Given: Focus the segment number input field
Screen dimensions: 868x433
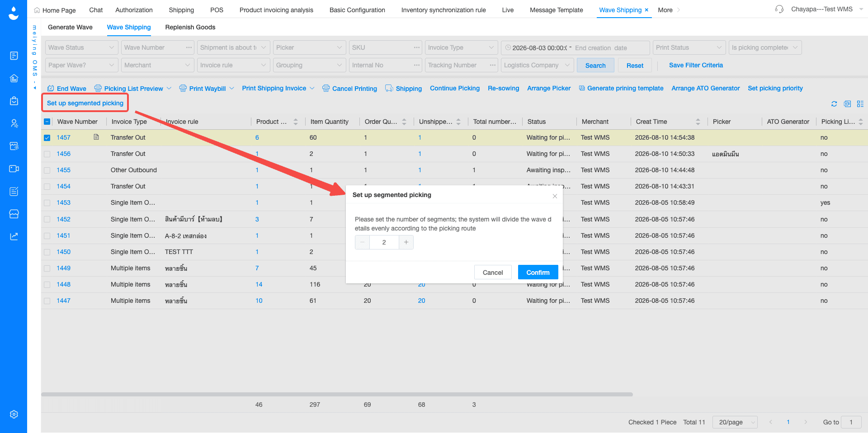Looking at the screenshot, I should (384, 242).
